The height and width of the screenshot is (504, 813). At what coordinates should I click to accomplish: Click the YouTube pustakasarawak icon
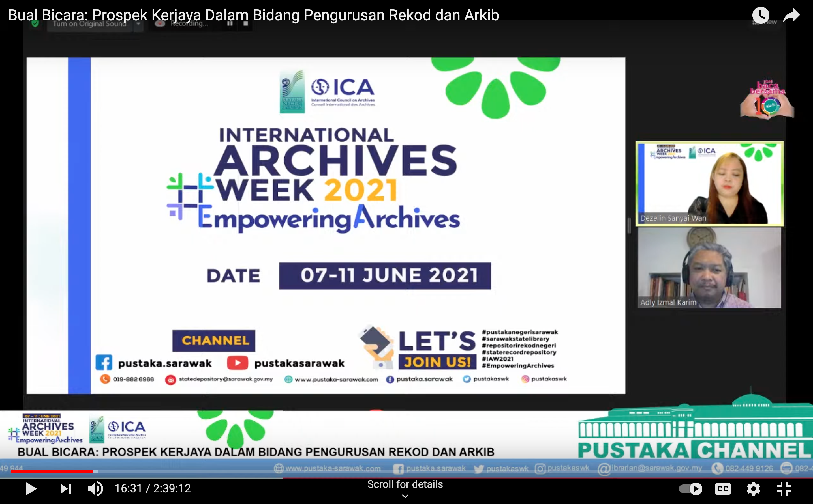point(238,363)
